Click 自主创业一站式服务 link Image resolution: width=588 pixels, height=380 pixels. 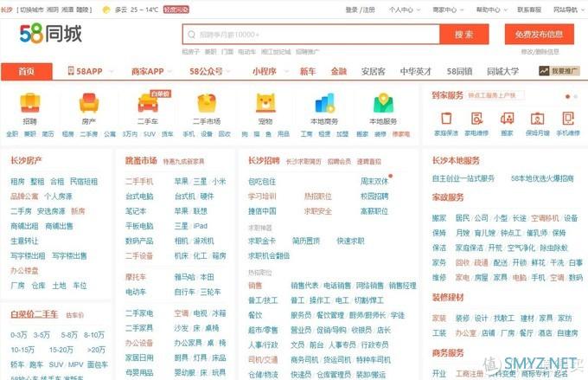(463, 178)
